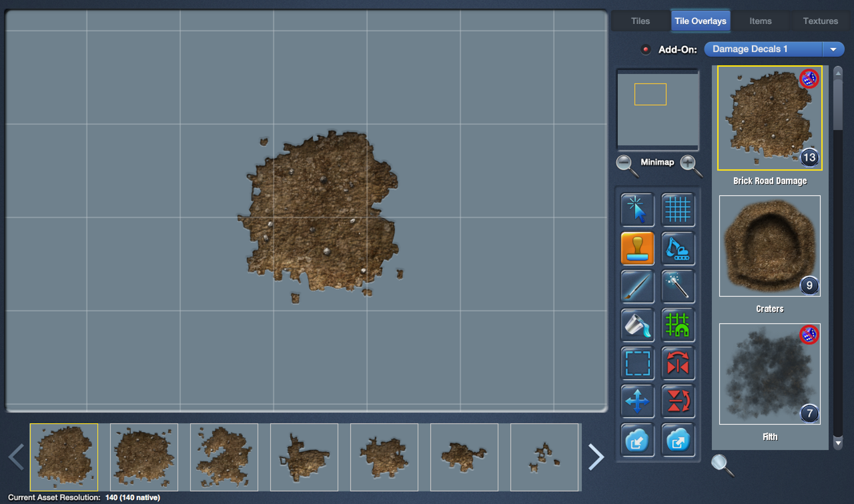Open the Textures tab
Image resolution: width=854 pixels, height=504 pixels.
820,21
